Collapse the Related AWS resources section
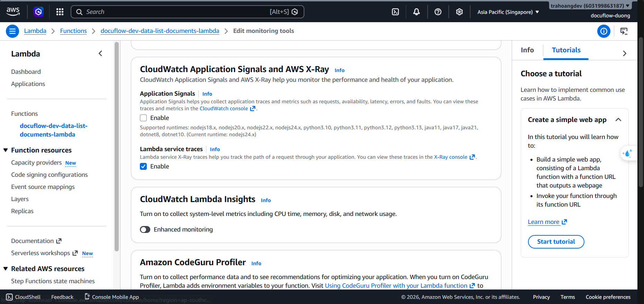This screenshot has width=644, height=304. click(x=6, y=269)
